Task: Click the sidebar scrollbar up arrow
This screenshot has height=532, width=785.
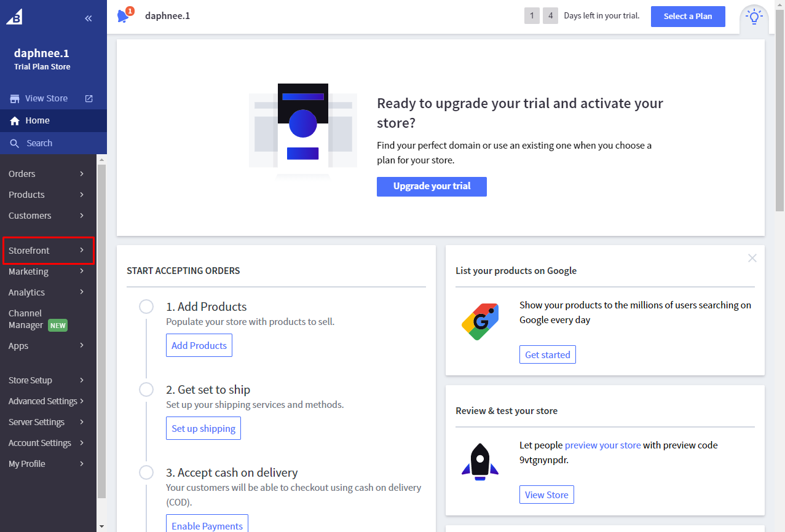Action: coord(101,160)
